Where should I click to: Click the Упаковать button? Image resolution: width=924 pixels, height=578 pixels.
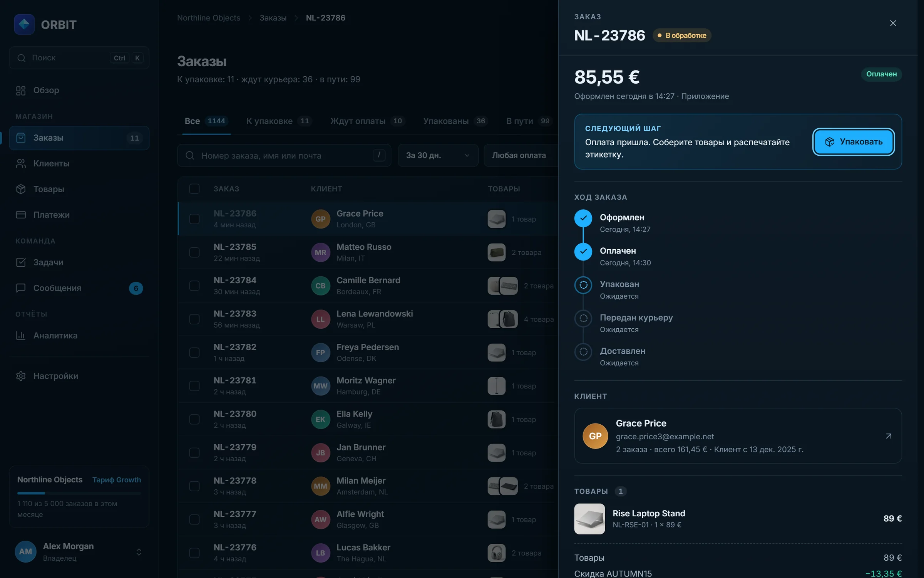click(854, 142)
